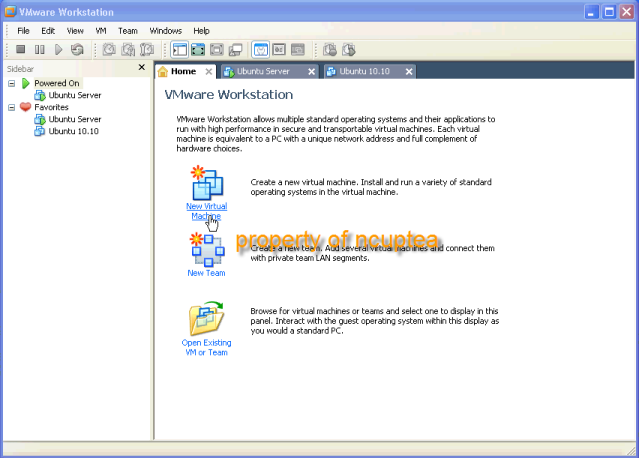
Task: Click the Favorites heart icon
Action: (25, 107)
